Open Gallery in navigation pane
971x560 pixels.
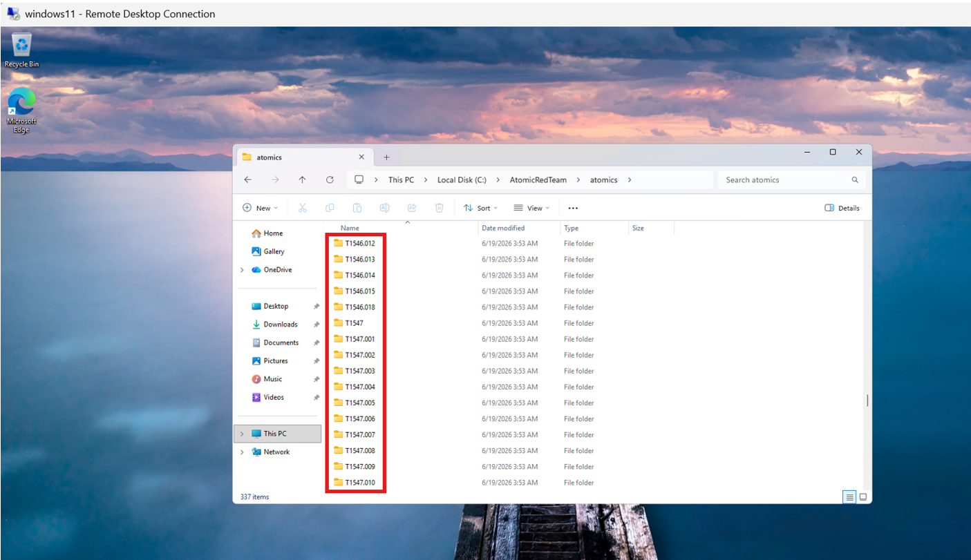click(268, 251)
